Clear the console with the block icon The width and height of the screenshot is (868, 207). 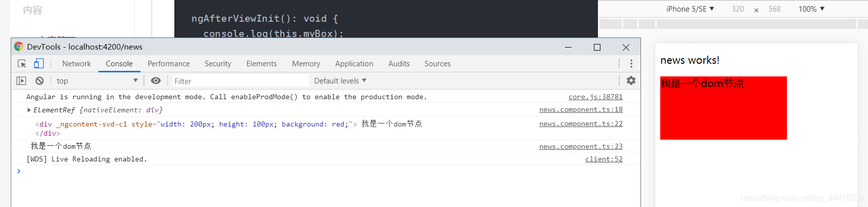[40, 81]
